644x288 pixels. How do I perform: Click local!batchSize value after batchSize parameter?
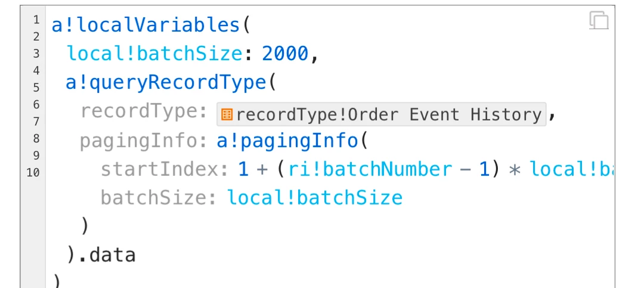[x=315, y=198]
